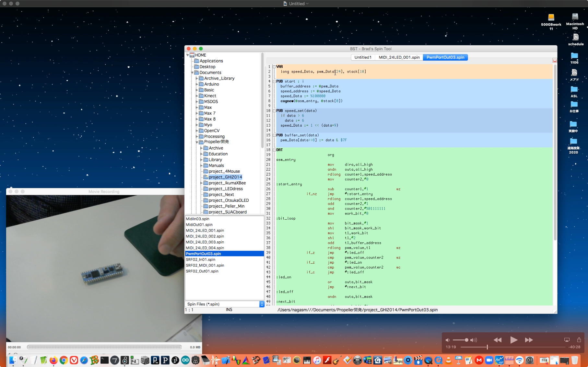Click the share icon in player controls
This screenshot has width=588, height=367.
point(579,340)
